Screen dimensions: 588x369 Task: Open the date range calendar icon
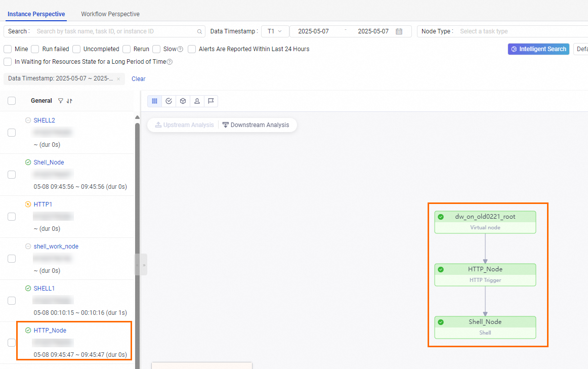399,31
